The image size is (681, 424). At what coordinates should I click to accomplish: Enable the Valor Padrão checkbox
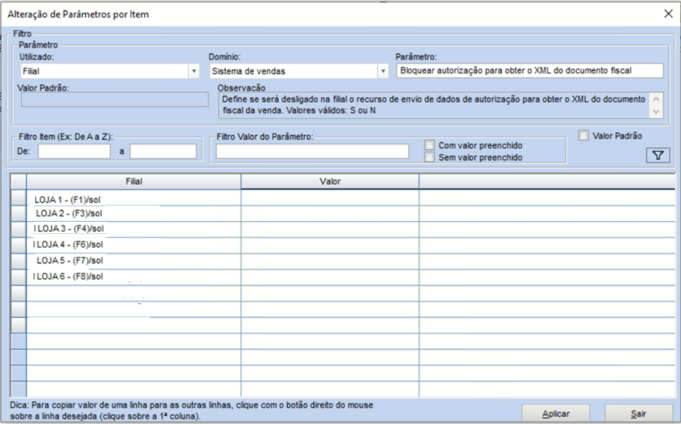point(583,136)
